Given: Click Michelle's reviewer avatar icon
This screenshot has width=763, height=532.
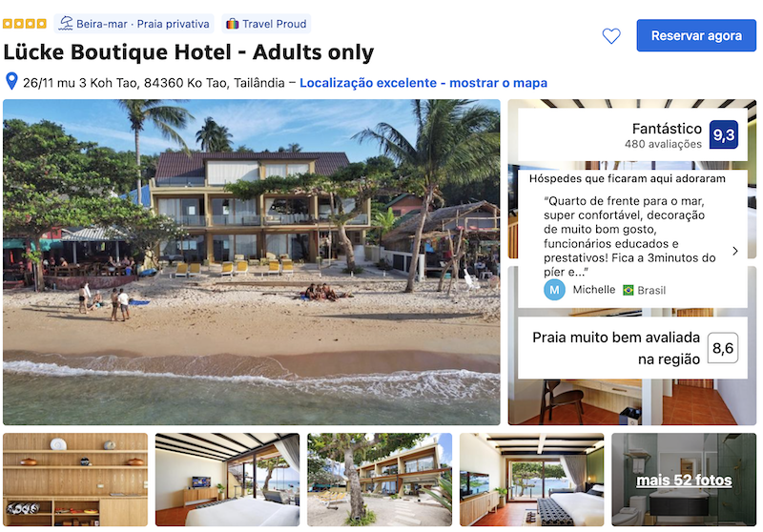Looking at the screenshot, I should (554, 291).
